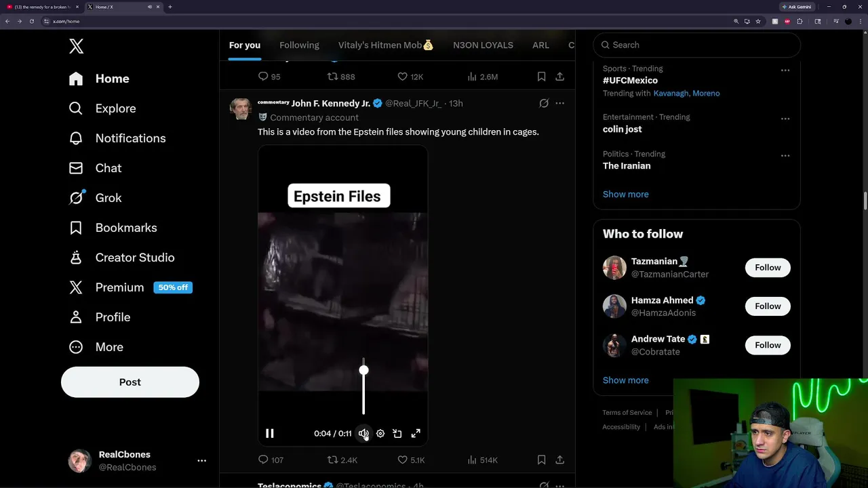Image resolution: width=868 pixels, height=488 pixels.
Task: Open the Accessibility footer link
Action: 621,427
